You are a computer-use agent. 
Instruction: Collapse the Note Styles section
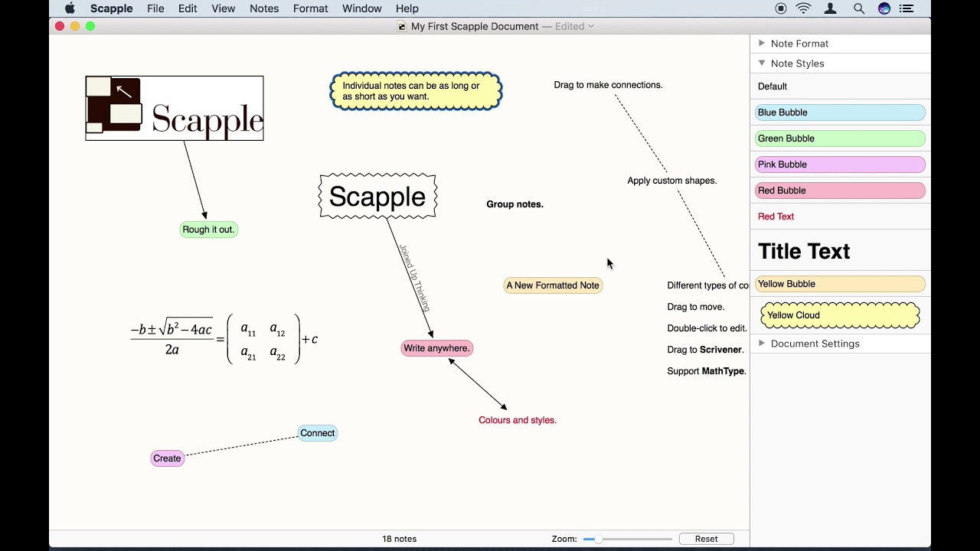tap(762, 64)
